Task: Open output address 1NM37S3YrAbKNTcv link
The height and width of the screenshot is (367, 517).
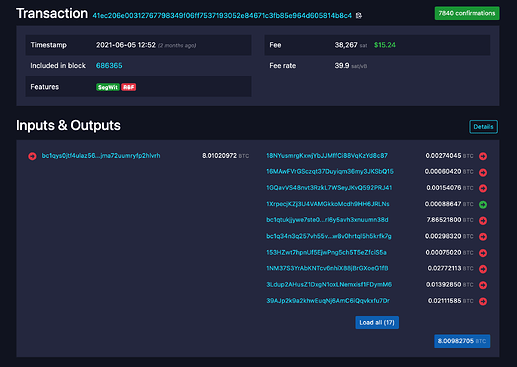Action: click(327, 268)
